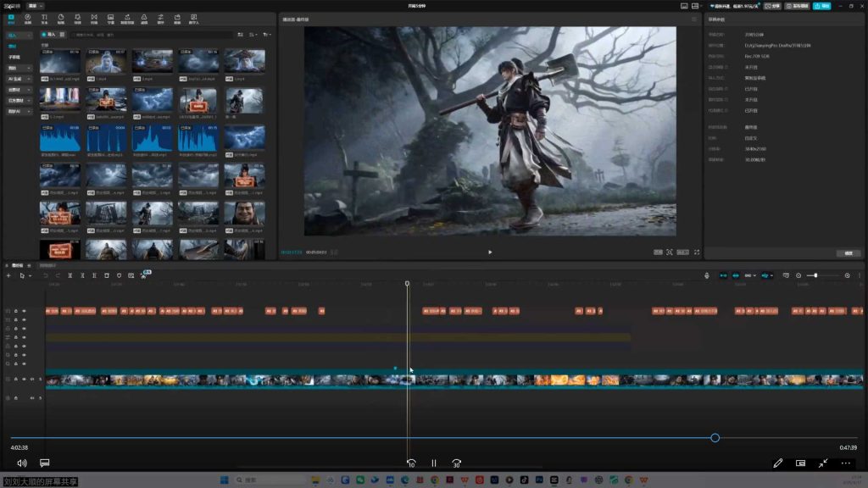Click preview fullscreen icon
Viewport: 868px width, 488px height.
697,252
